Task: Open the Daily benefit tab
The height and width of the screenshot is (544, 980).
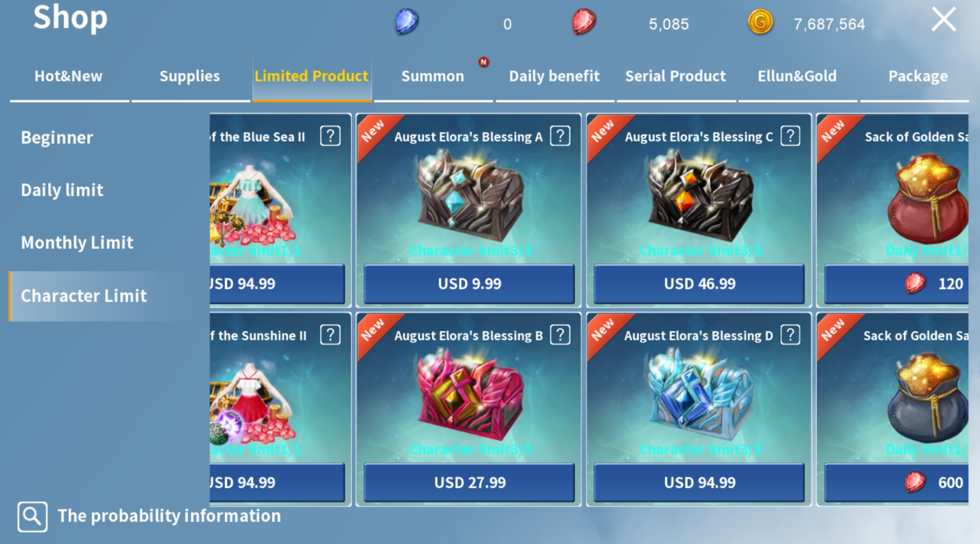Action: coord(554,77)
